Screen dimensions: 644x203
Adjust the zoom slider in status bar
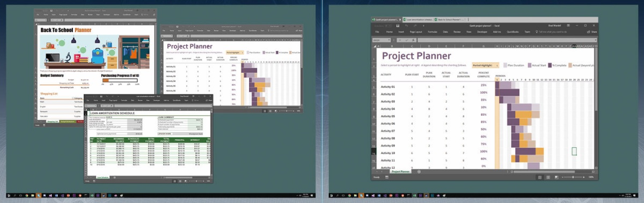pos(573,177)
